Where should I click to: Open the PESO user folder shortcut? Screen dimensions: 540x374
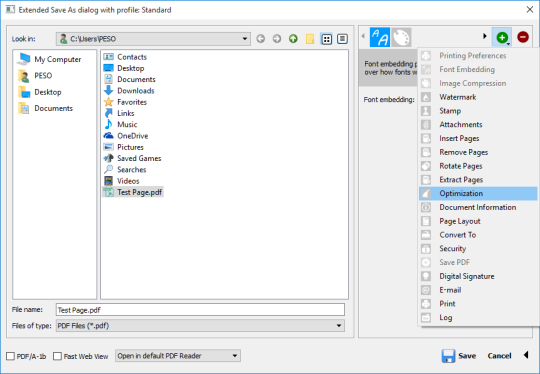35,75
